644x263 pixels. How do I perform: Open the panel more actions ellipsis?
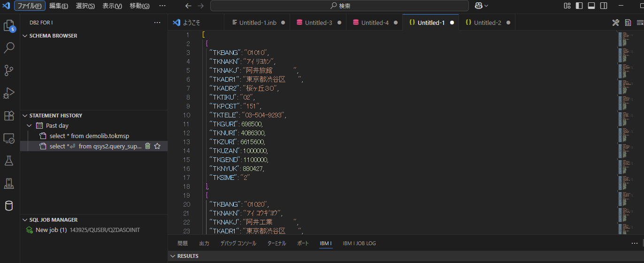pyautogui.click(x=635, y=243)
